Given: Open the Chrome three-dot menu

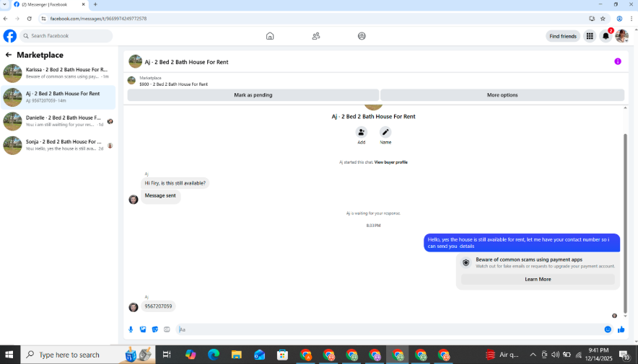Looking at the screenshot, I should click(632, 19).
